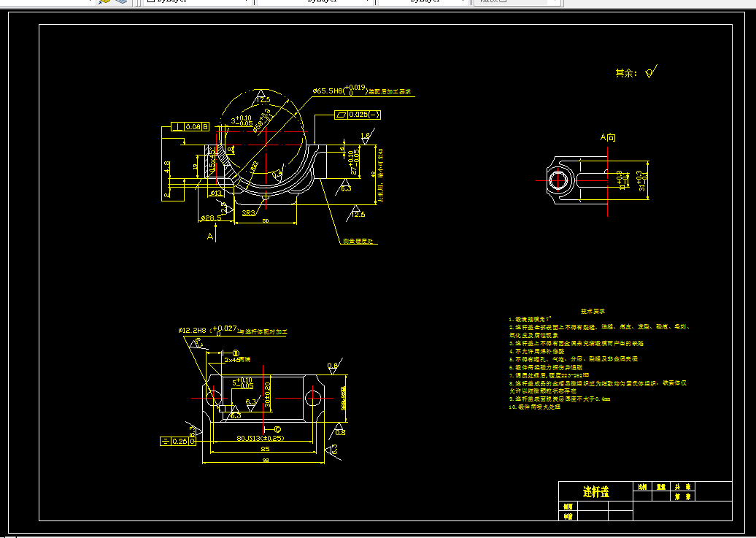
Task: Click the 技术要求 heading
Action: click(593, 312)
